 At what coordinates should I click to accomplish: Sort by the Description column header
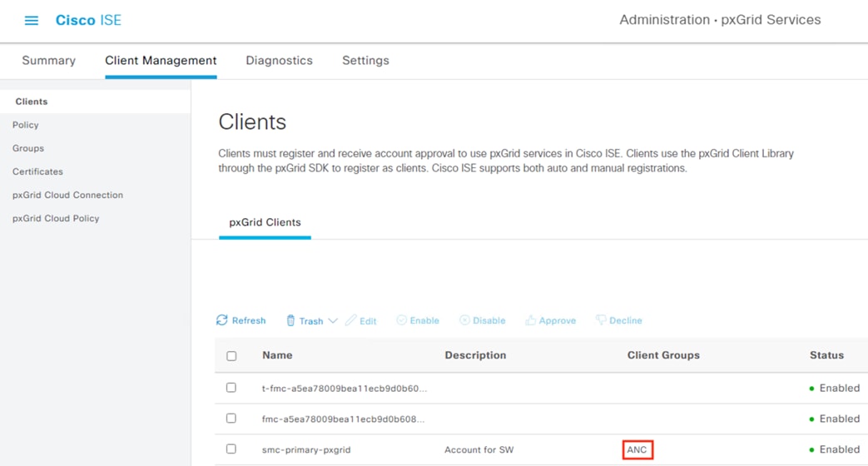coord(475,355)
